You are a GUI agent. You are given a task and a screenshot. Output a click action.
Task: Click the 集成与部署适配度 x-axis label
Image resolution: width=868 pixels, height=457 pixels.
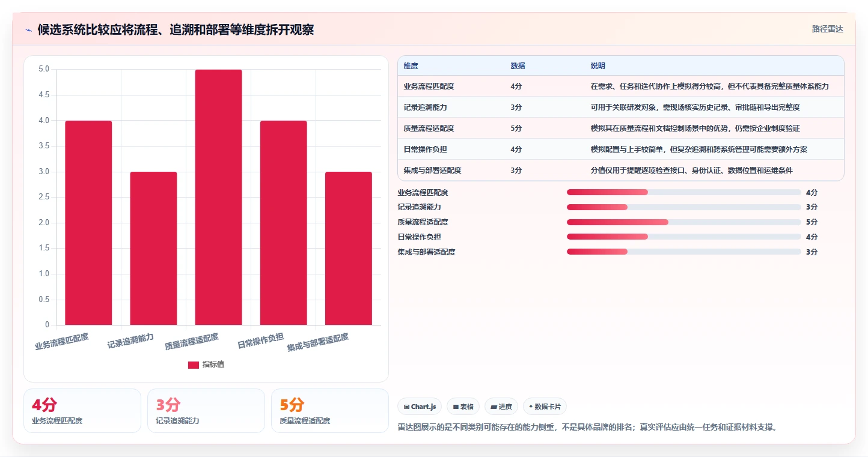318,342
